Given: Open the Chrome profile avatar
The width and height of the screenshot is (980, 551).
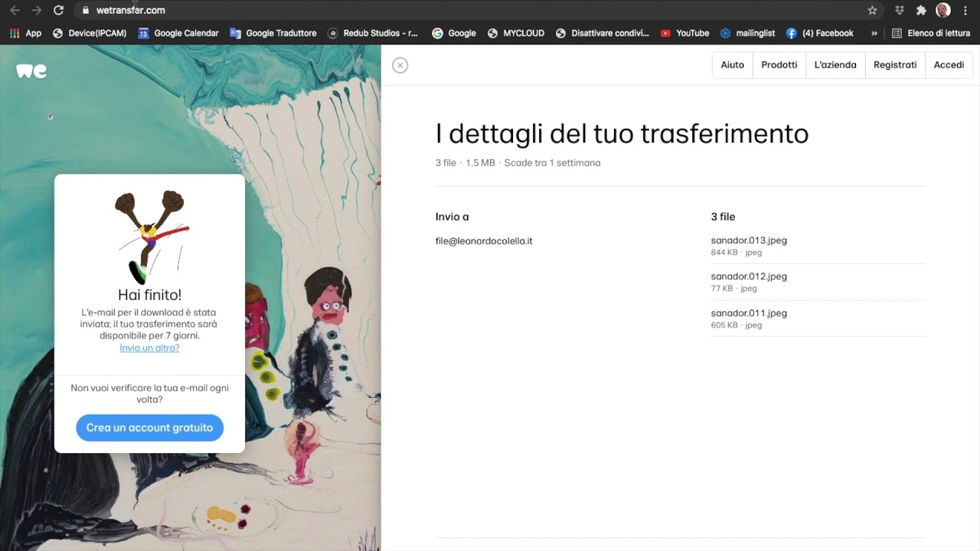Looking at the screenshot, I should (943, 10).
